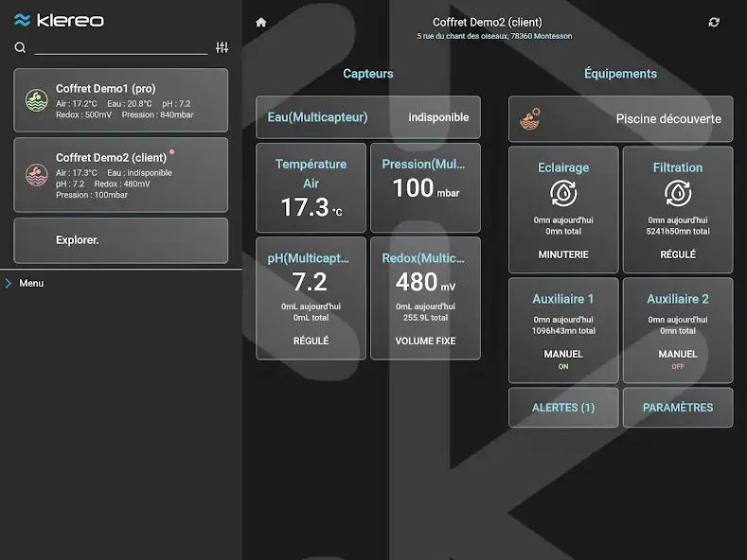Click Auxiliaire 2 MANUEL label

pyautogui.click(x=678, y=355)
